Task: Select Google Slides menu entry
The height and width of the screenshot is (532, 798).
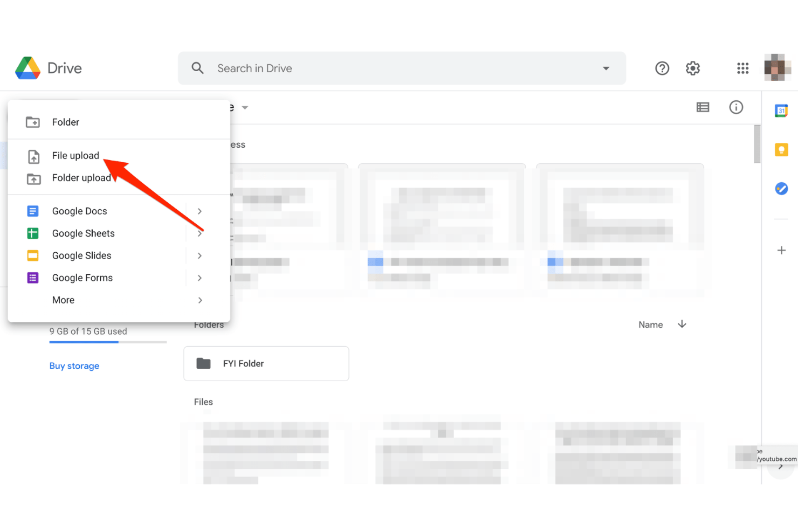Action: [119, 255]
